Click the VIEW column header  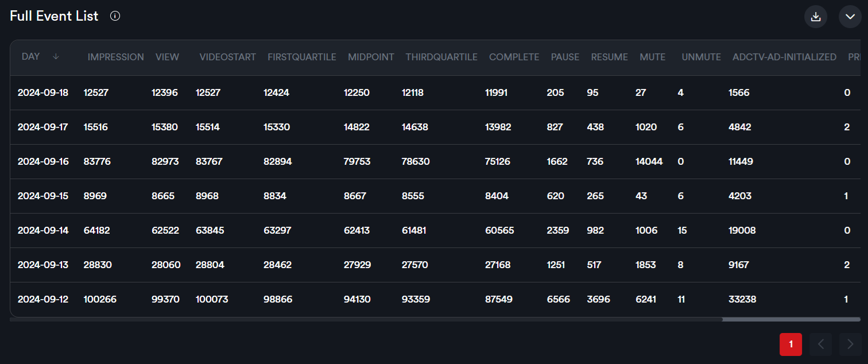pos(167,57)
